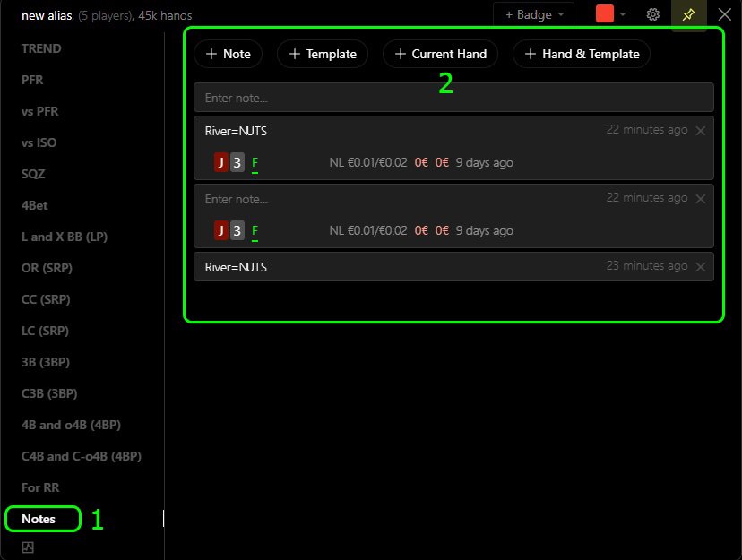
Task: Add a new note with + Note
Action: click(228, 54)
